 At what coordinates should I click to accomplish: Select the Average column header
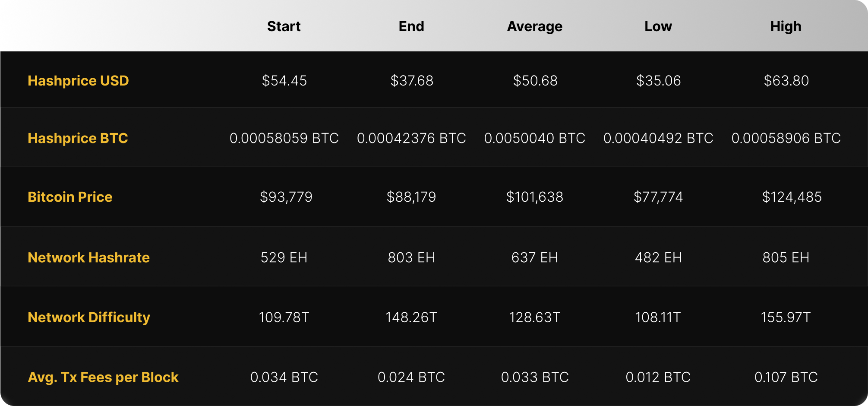point(534,26)
